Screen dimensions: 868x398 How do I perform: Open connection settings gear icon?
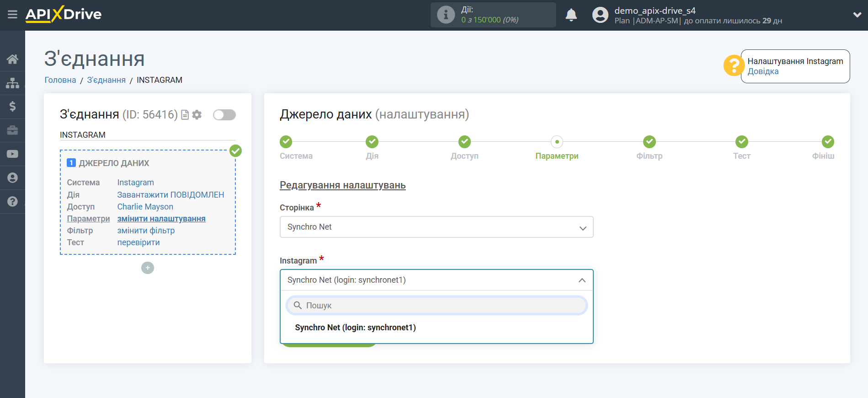[x=197, y=115]
